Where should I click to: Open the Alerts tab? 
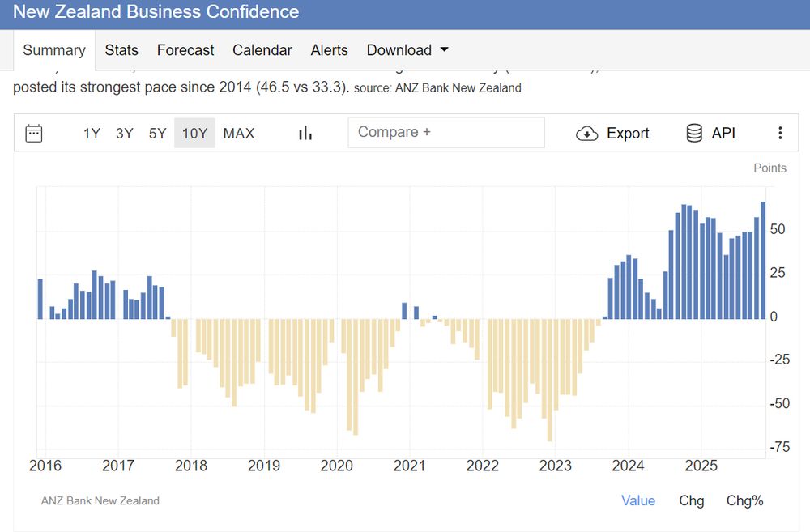pos(329,50)
